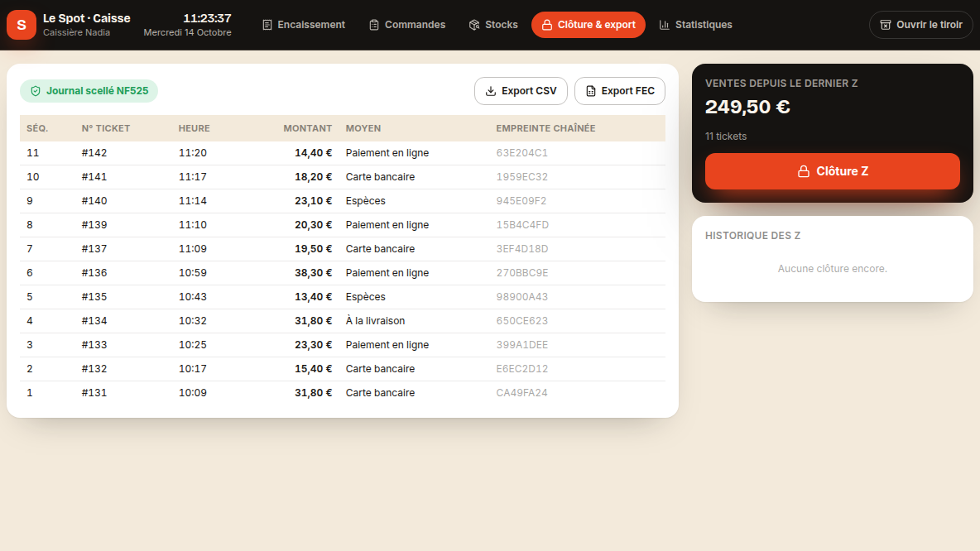This screenshot has width=980, height=551.
Task: Click the Aucune clôture encore message
Action: [833, 269]
